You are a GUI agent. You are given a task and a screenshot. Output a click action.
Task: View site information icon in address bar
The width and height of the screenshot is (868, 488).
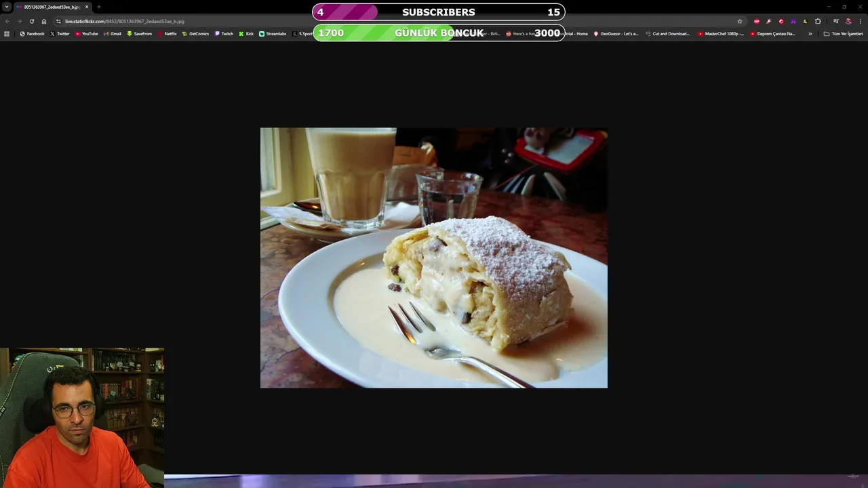(58, 21)
